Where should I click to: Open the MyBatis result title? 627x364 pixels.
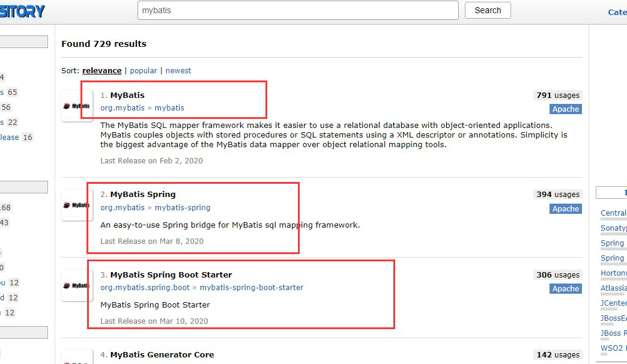127,95
